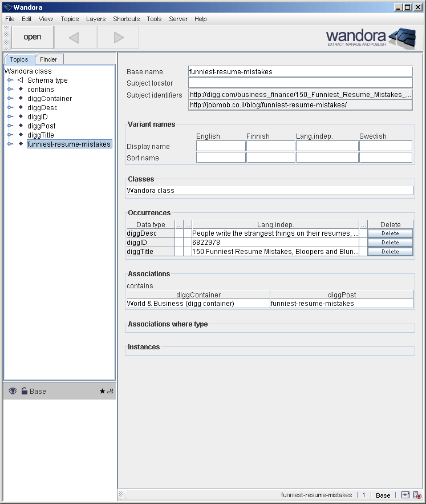The height and width of the screenshot is (504, 426).
Task: Toggle the Base layer lock icon
Action: (24, 391)
